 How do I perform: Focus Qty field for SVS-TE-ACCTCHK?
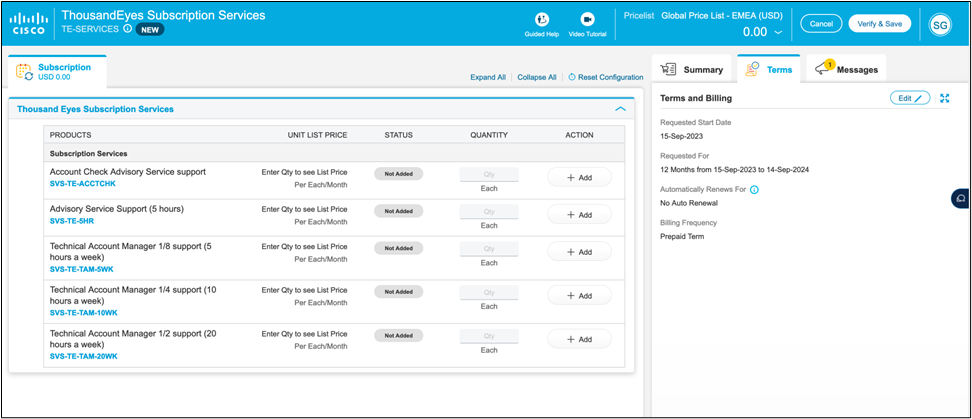tap(489, 175)
